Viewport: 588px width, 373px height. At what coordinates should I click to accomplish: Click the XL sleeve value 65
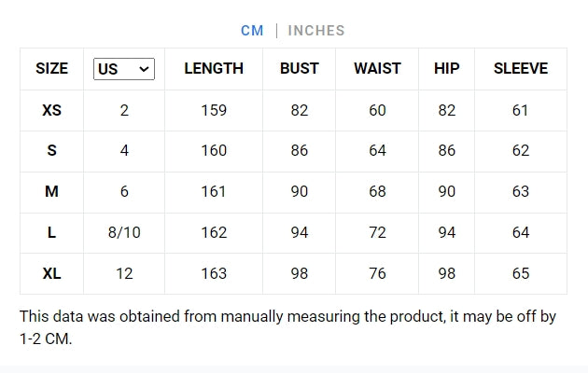point(520,274)
